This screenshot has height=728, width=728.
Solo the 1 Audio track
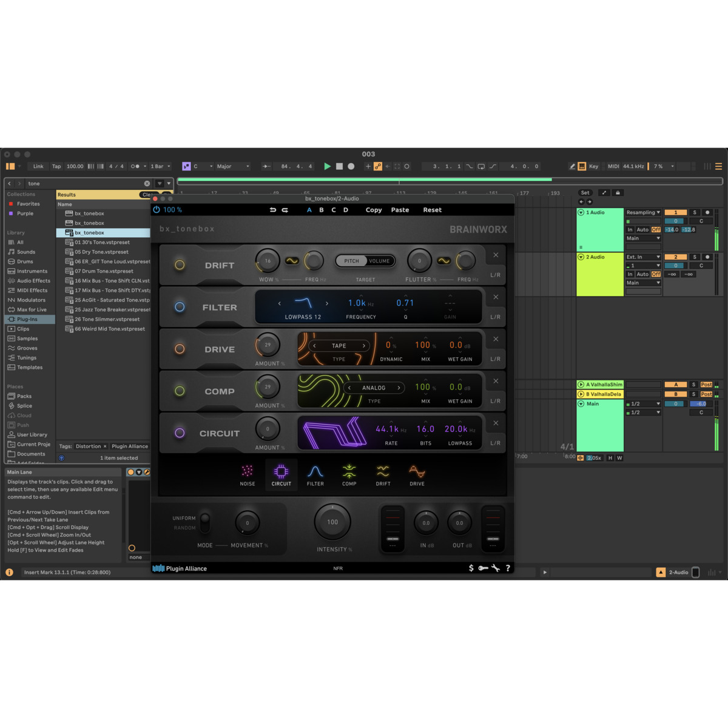[695, 212]
